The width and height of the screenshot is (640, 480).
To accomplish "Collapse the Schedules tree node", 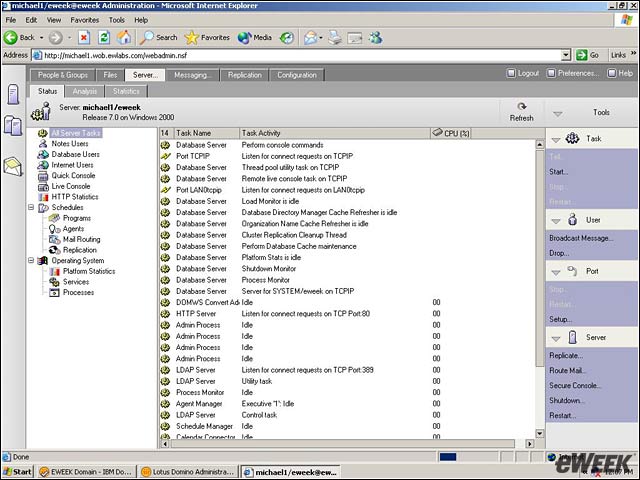I will (x=31, y=207).
